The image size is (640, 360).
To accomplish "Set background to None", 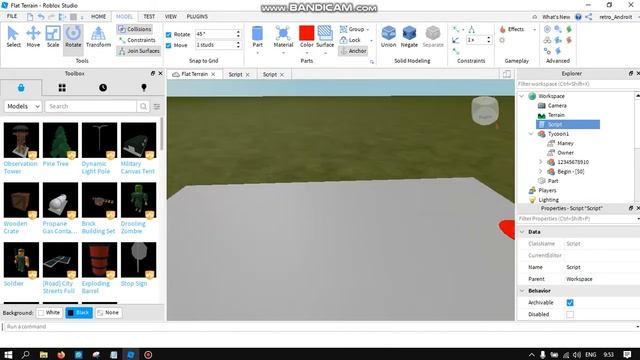I will point(108,313).
